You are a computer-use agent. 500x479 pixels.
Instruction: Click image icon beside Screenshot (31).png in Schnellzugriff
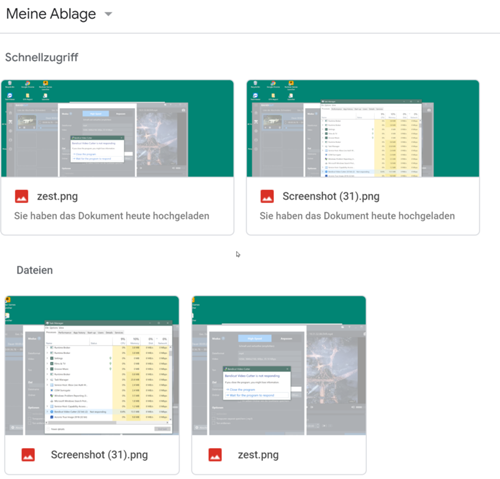click(x=267, y=196)
